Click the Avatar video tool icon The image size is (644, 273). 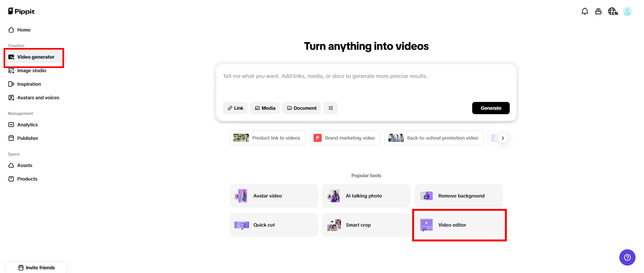(241, 196)
